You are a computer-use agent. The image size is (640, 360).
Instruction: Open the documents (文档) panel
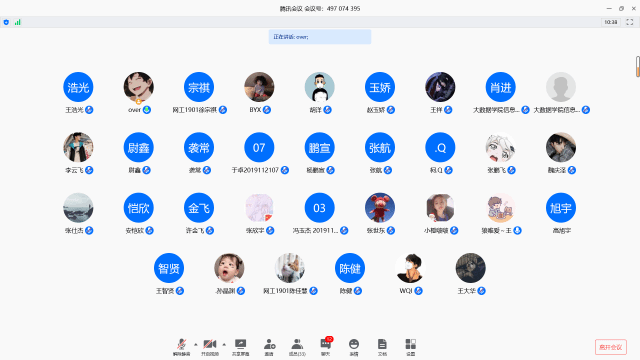coord(382,347)
